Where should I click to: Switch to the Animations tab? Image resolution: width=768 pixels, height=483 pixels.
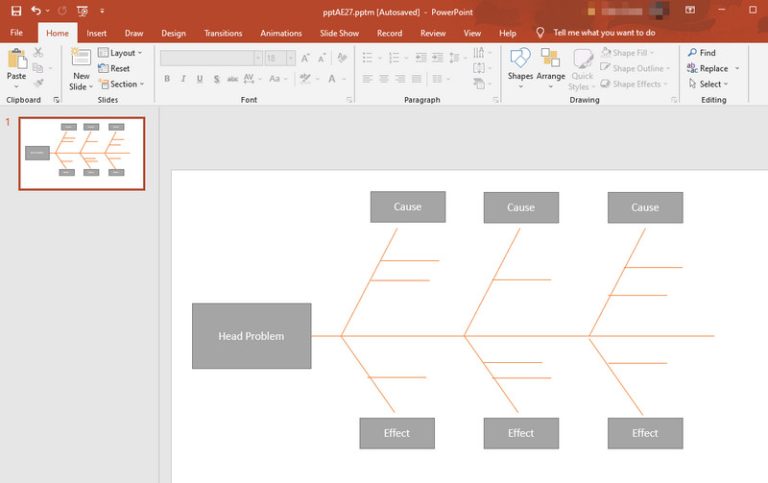pyautogui.click(x=281, y=33)
